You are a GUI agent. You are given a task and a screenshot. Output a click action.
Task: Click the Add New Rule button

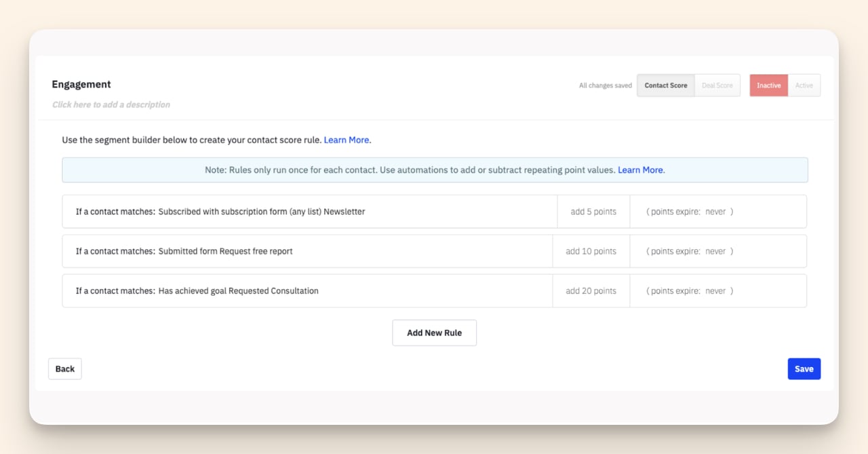point(434,333)
